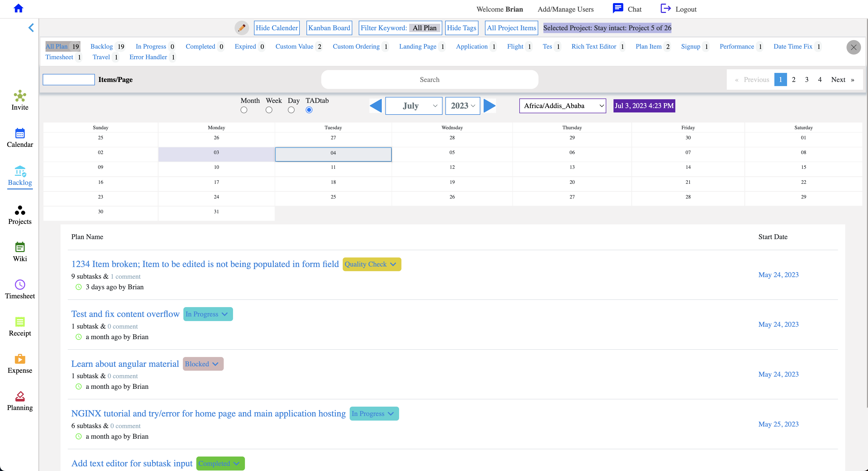Select the Landing Page tag
The width and height of the screenshot is (868, 471).
point(422,47)
